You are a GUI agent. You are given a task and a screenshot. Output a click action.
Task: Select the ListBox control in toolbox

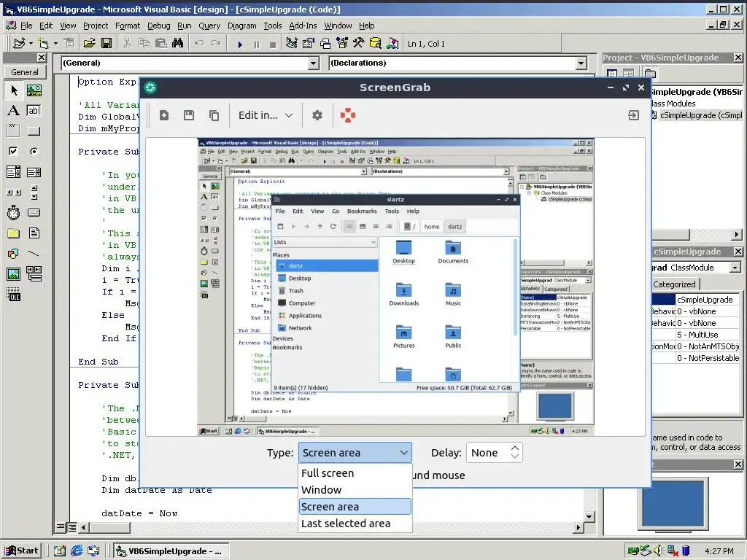pos(34,172)
